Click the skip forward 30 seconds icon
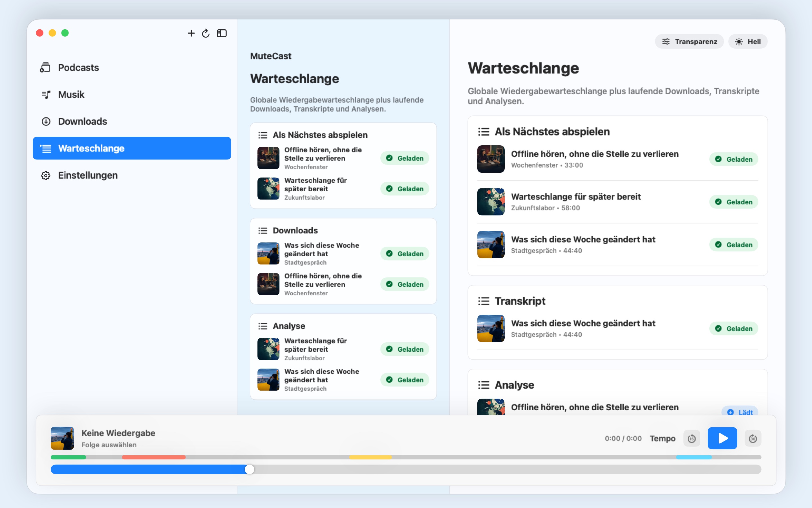 [x=753, y=439]
